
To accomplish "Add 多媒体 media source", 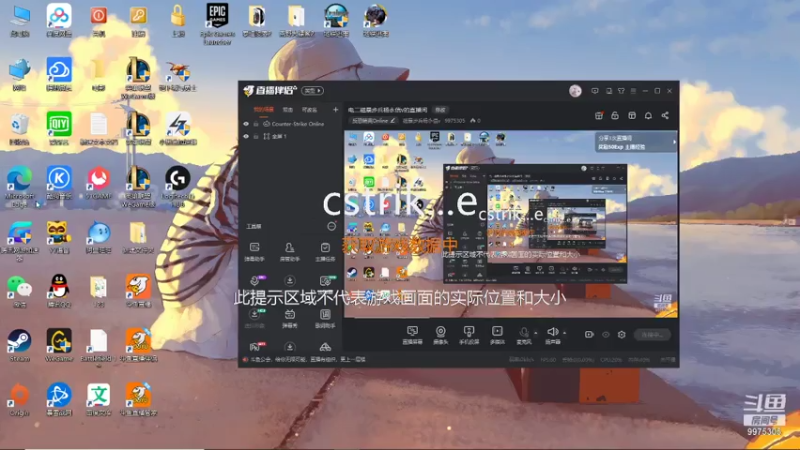I will point(497,335).
